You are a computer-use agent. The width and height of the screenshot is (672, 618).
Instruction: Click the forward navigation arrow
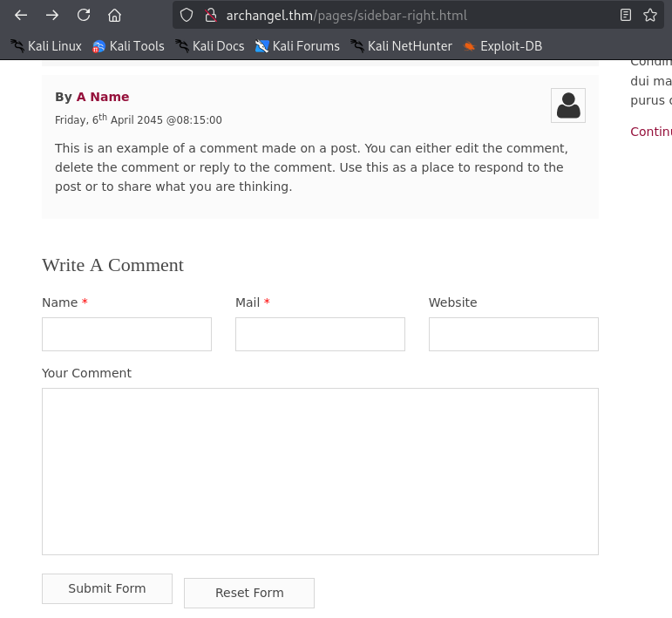[51, 16]
